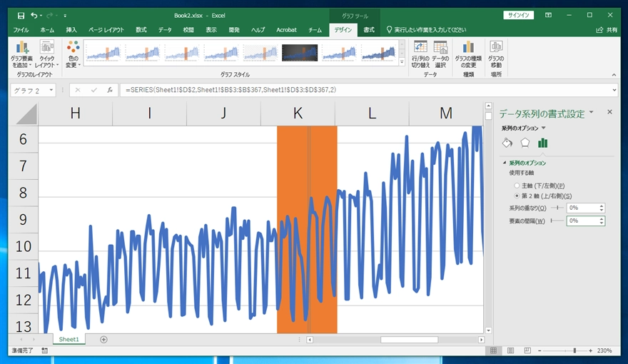Click the formula bar enter checkmark icon
The image size is (628, 364).
click(93, 90)
